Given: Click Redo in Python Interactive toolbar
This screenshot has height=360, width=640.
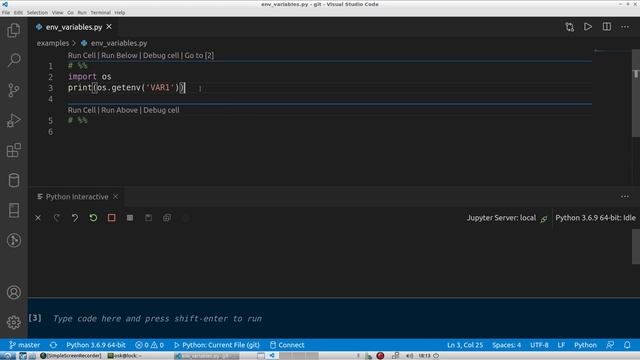Looking at the screenshot, I should coord(56,218).
